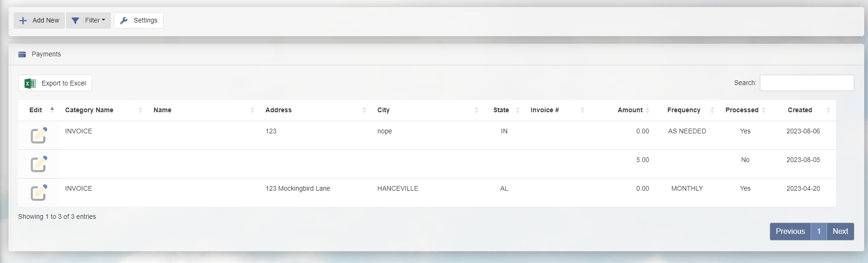The image size is (868, 263).
Task: Click the Payments card icon
Action: coord(22,54)
